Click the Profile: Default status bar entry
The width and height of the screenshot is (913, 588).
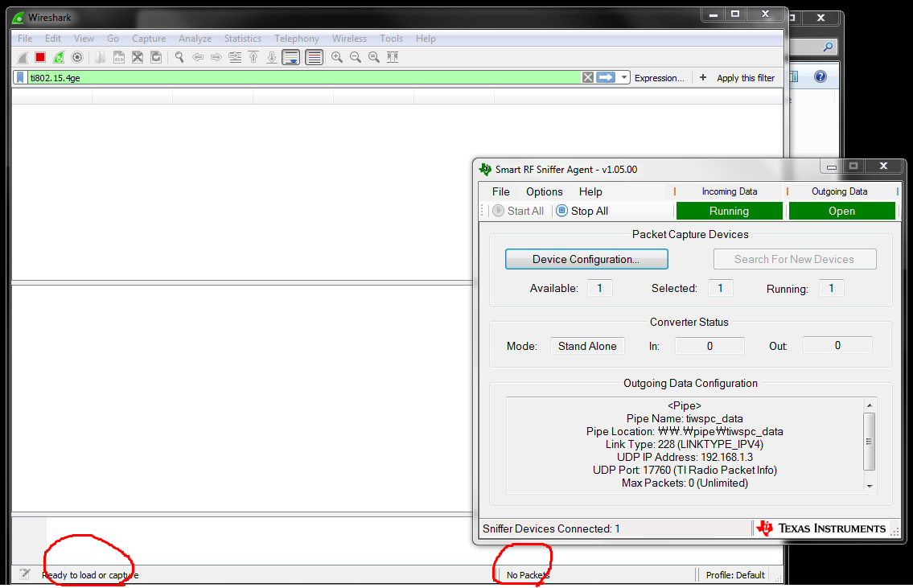[x=735, y=575]
